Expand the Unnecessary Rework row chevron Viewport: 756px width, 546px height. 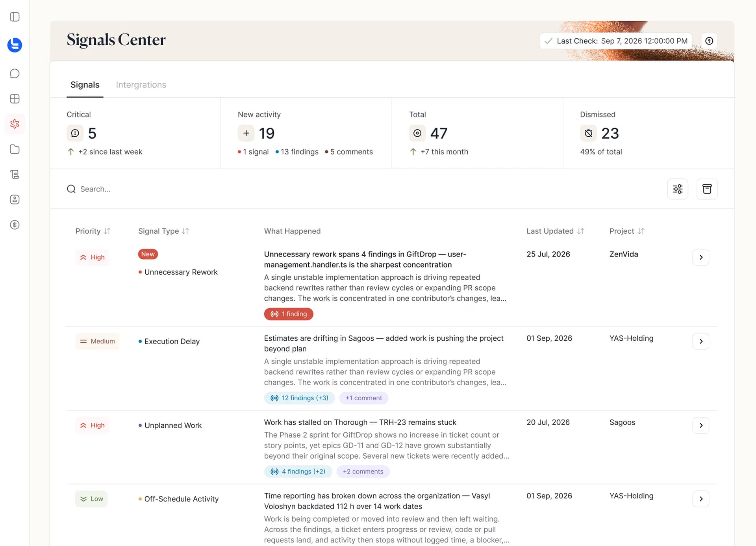(x=701, y=257)
